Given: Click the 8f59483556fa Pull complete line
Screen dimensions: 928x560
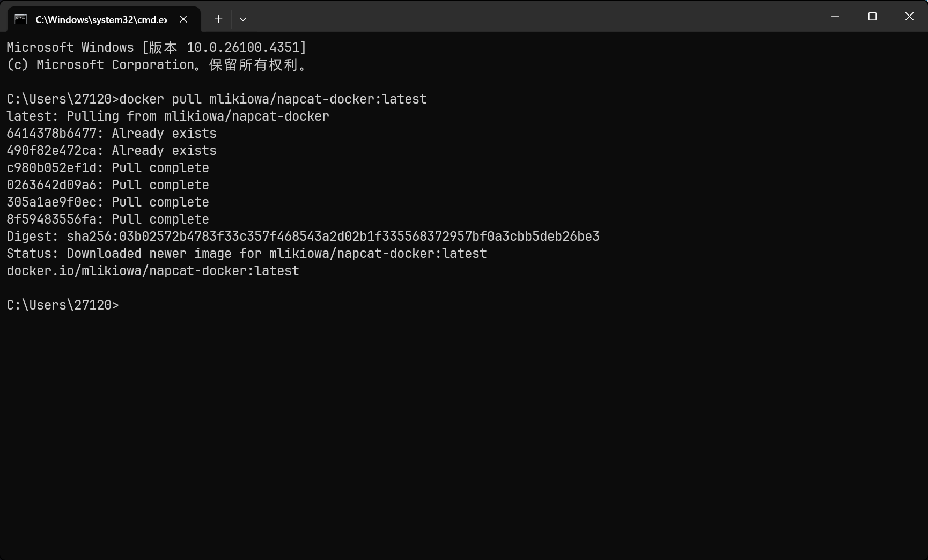Looking at the screenshot, I should [x=107, y=219].
